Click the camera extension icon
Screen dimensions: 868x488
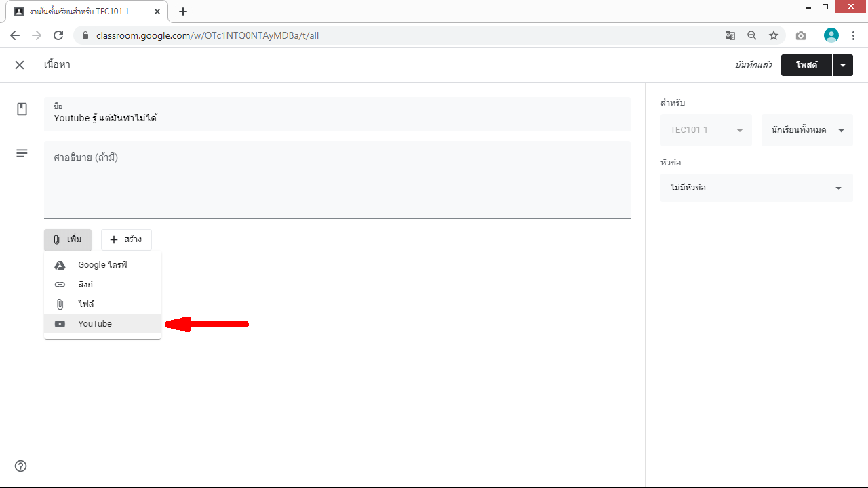[x=801, y=35]
